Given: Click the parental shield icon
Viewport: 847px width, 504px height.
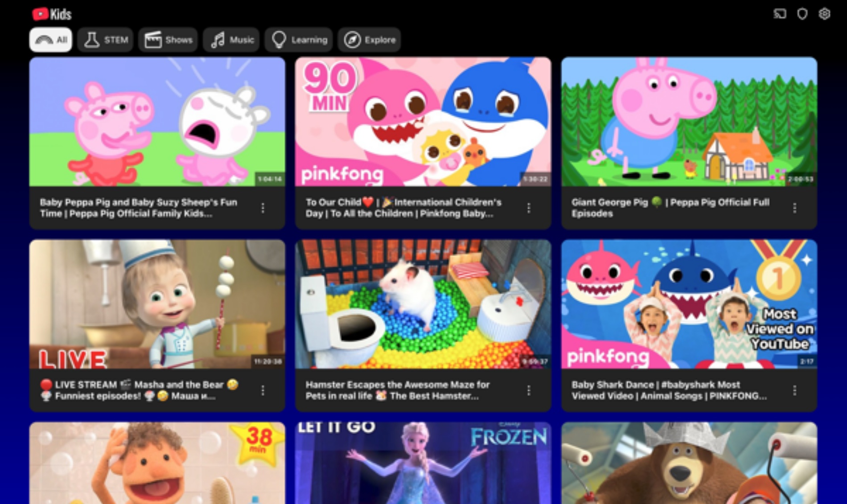Looking at the screenshot, I should tap(802, 14).
